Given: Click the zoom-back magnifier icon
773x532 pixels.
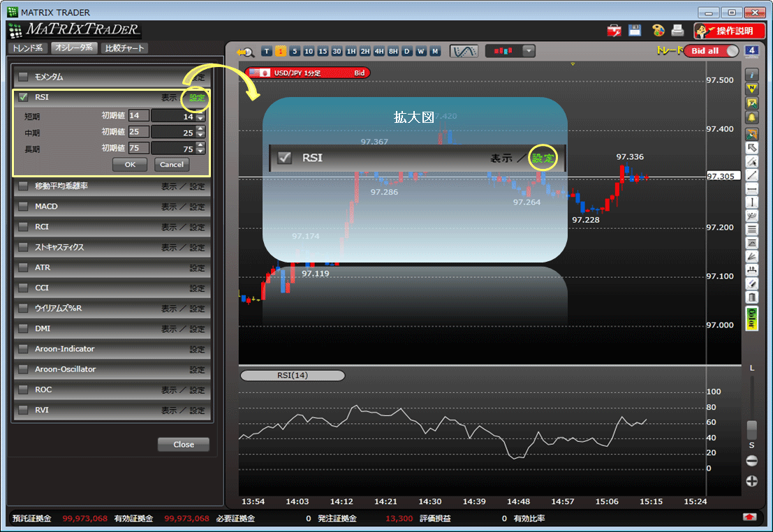Looking at the screenshot, I should (246, 52).
